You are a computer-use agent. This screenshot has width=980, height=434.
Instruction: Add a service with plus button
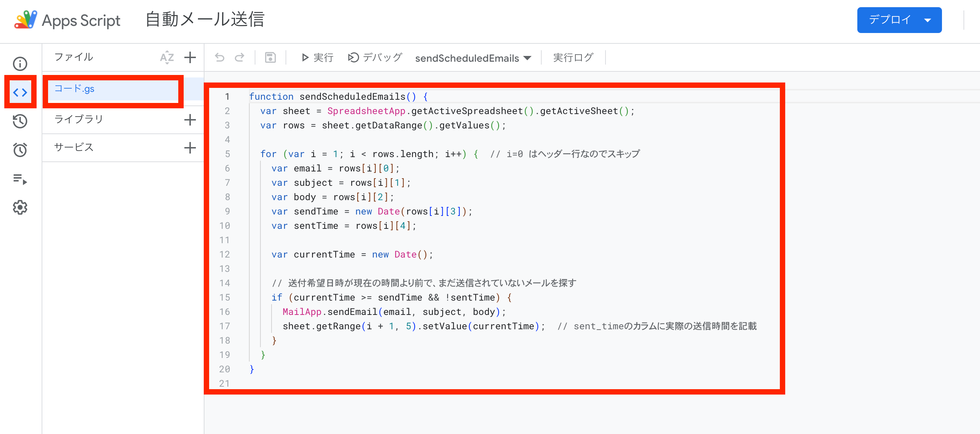(190, 147)
